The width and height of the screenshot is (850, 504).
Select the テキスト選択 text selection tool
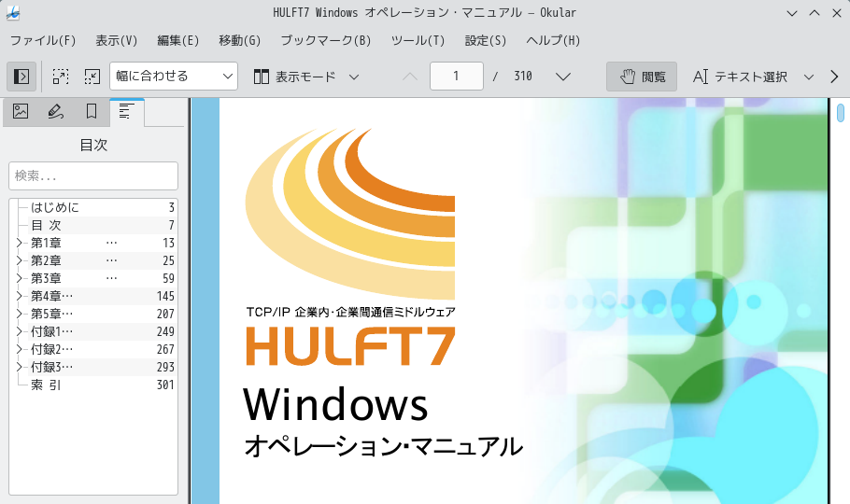pos(741,77)
